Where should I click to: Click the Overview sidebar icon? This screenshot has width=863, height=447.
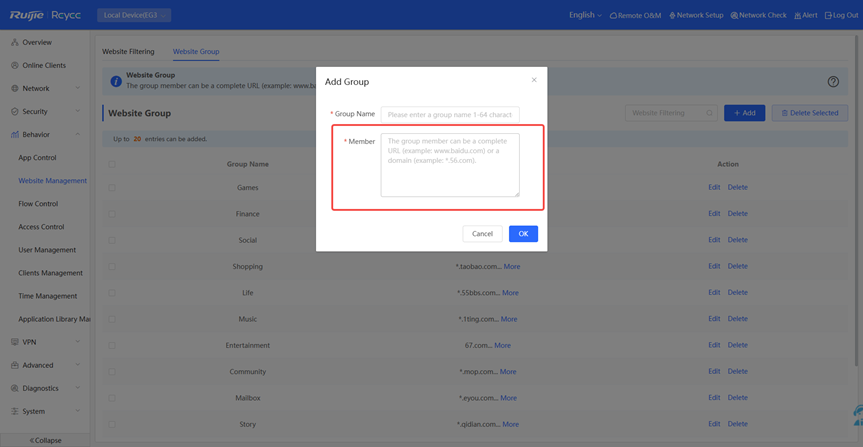tap(14, 43)
